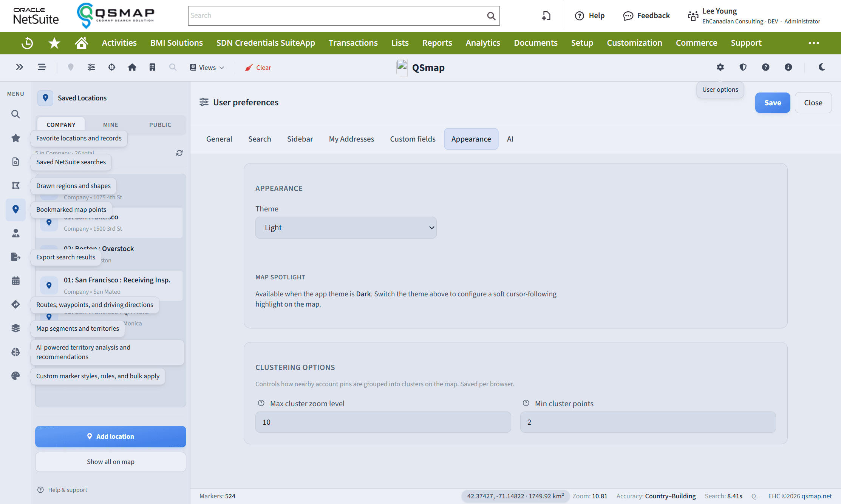Open Map segments layers icon
Image resolution: width=841 pixels, height=504 pixels.
click(15, 328)
